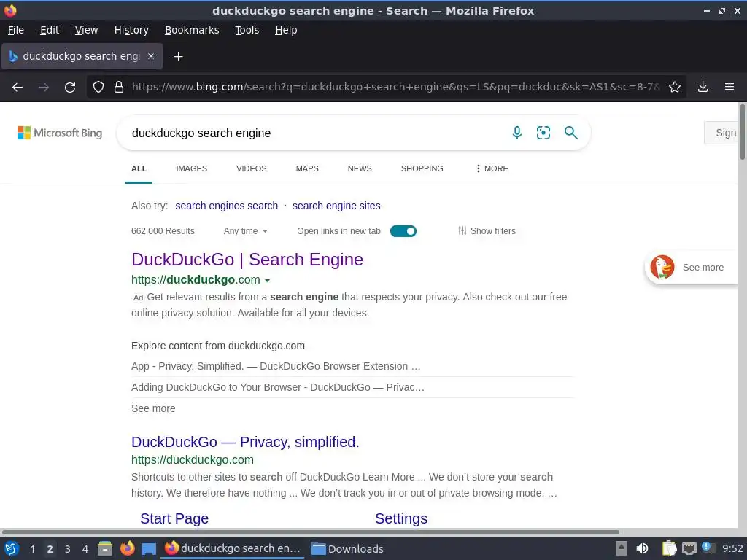Switch to the MAPS search tab
This screenshot has width=747, height=560.
(307, 168)
